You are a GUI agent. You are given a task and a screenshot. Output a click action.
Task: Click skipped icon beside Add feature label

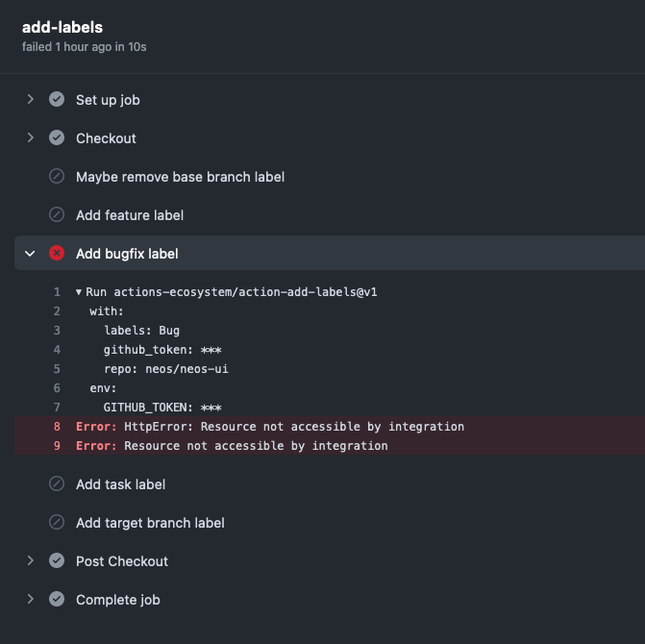tap(57, 215)
